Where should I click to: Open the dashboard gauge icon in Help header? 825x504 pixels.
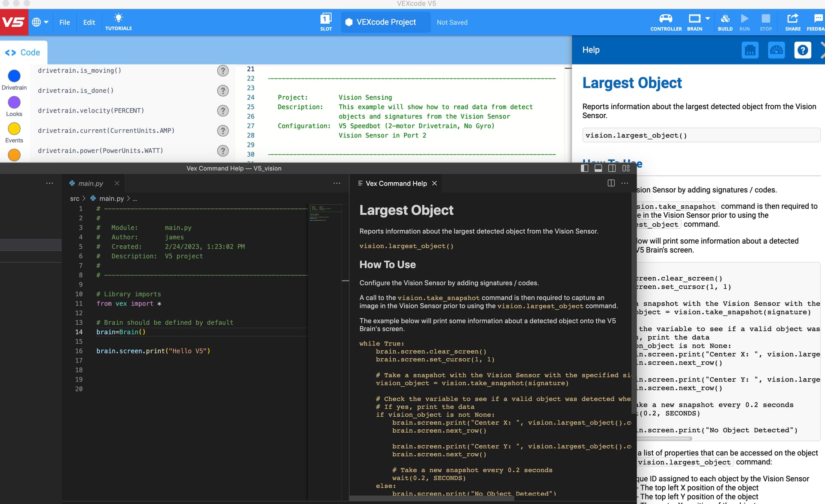tap(776, 50)
